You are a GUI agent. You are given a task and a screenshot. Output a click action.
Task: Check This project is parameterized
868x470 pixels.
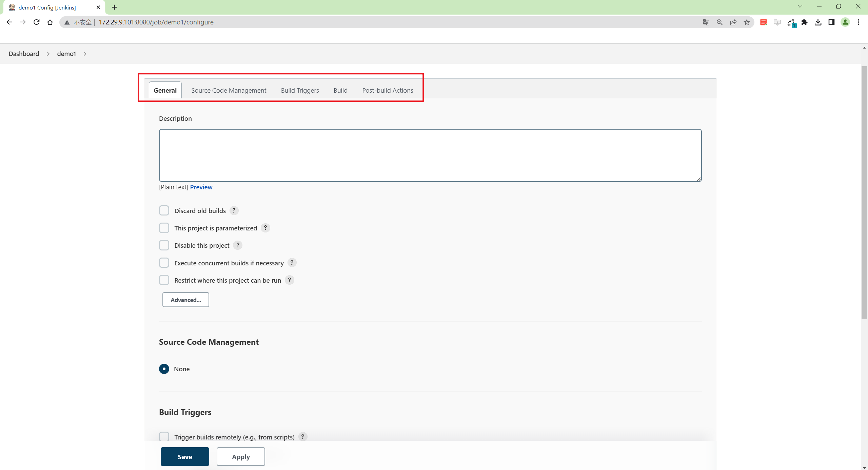164,228
